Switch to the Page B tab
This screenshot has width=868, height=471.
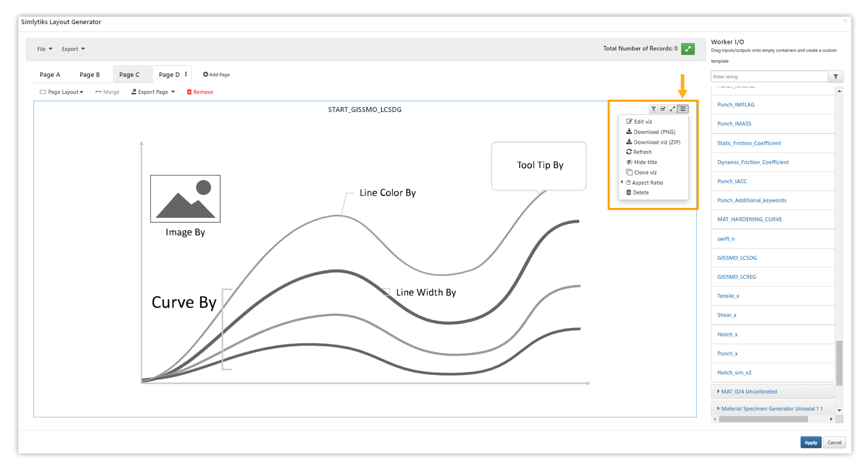(x=90, y=75)
